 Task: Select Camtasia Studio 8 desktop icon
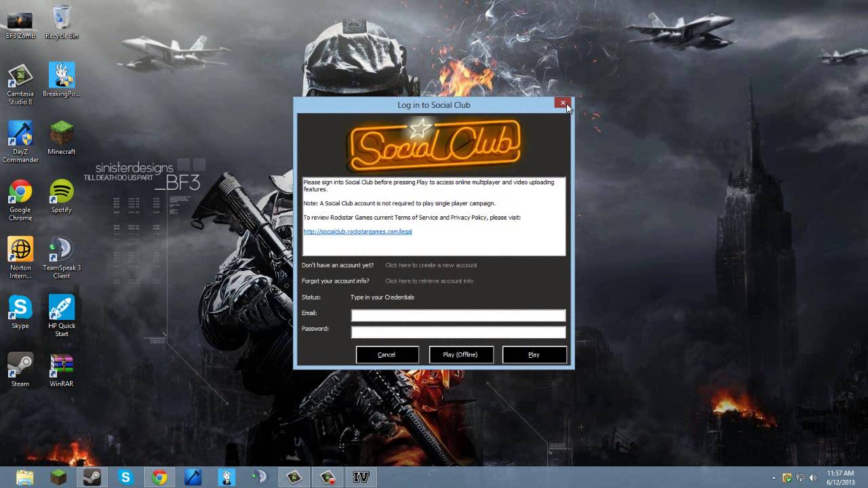[x=20, y=84]
